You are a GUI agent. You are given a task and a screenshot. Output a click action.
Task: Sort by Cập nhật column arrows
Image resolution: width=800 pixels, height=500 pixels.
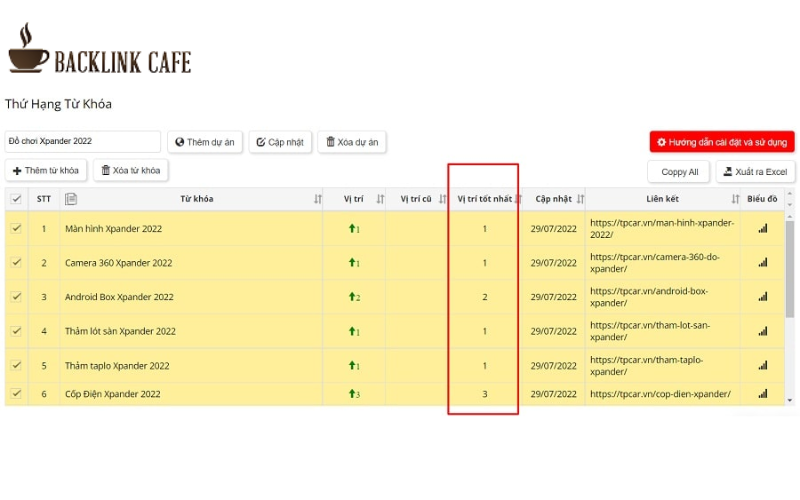point(580,199)
